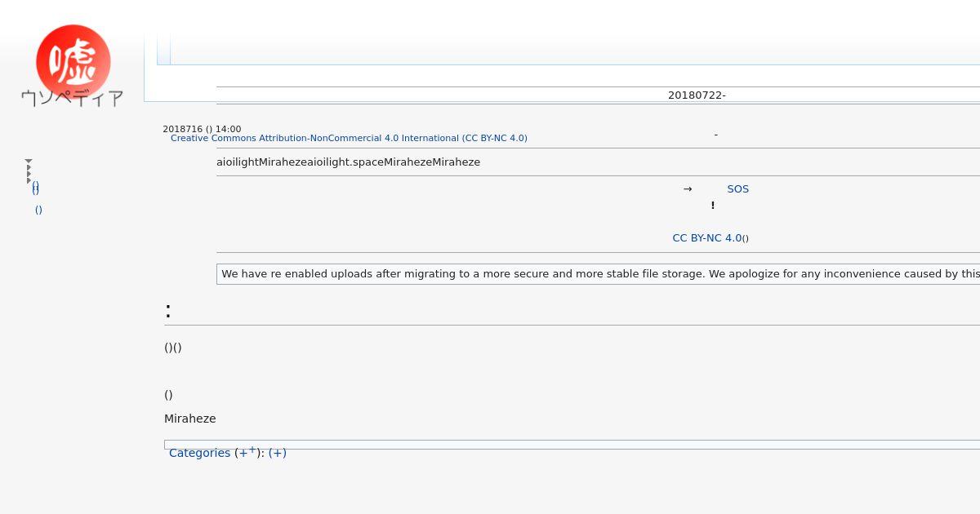Expand the last right-pointing sidebar arrow
Screen dimensions: 980x514
[x=29, y=180]
